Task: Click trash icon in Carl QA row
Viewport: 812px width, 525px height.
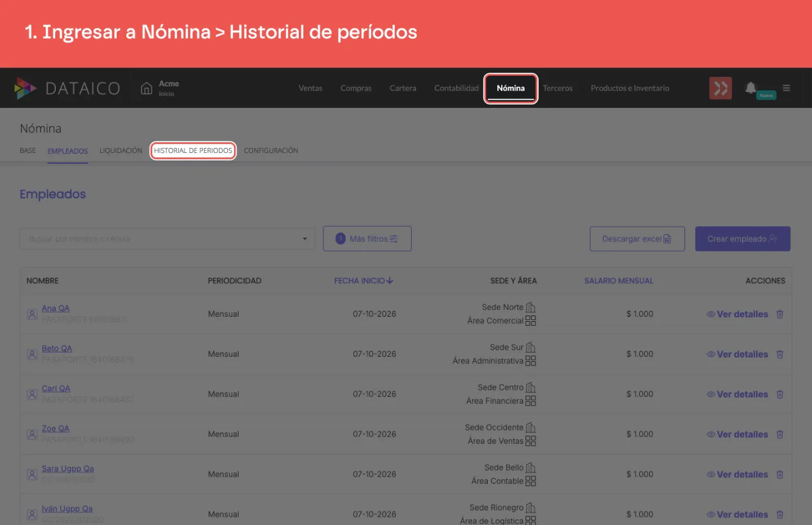Action: click(780, 394)
